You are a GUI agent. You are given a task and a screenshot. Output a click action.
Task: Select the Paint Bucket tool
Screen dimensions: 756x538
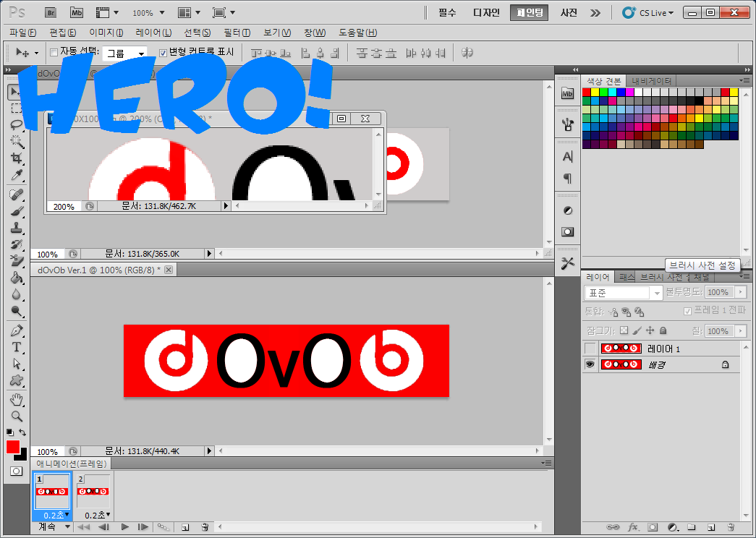coord(17,278)
